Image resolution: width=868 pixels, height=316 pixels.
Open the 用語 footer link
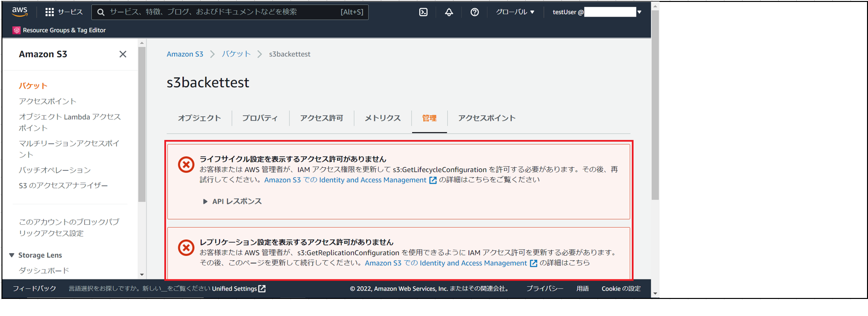[582, 289]
